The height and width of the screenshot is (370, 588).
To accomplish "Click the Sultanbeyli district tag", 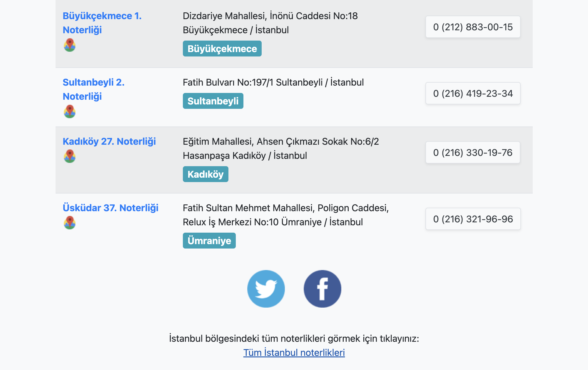I will pyautogui.click(x=213, y=101).
